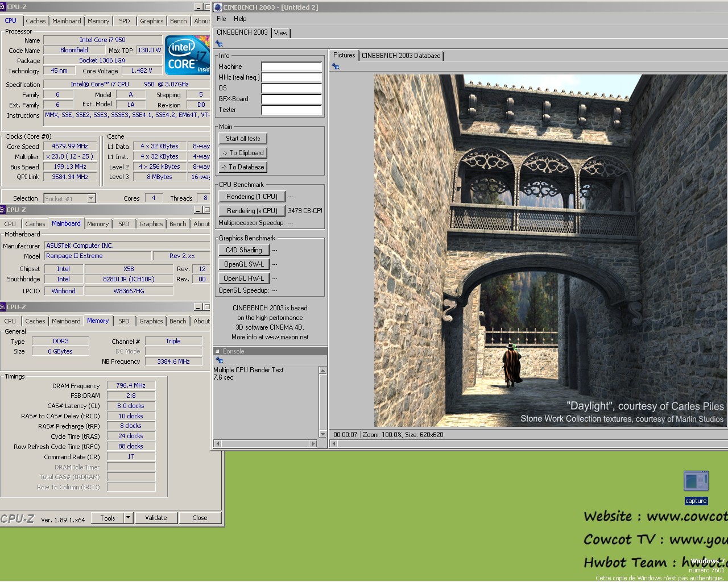
Task: Click the OS input field
Action: (292, 88)
